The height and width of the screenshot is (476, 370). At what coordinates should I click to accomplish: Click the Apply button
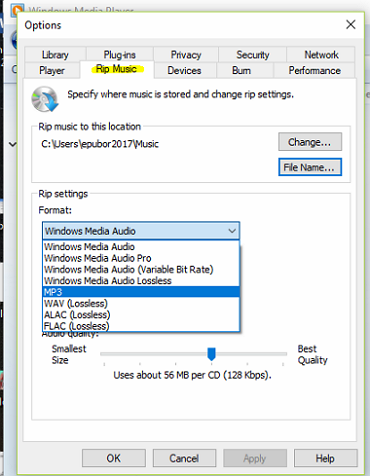[255, 458]
